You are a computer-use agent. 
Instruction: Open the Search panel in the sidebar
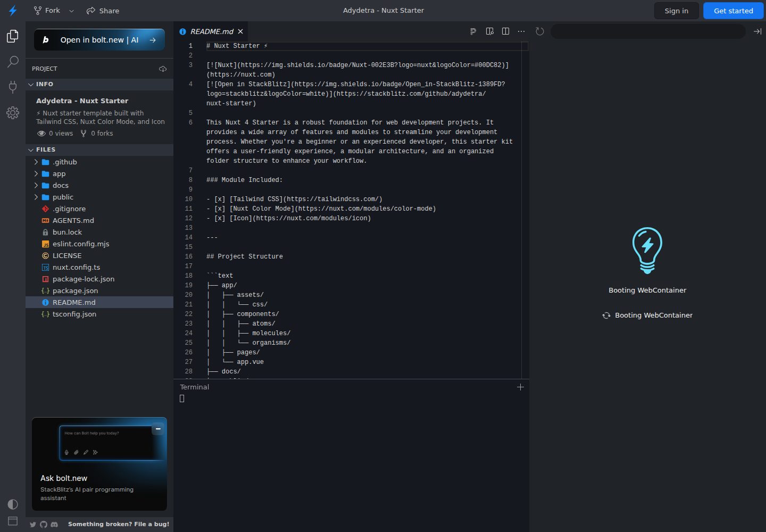(x=13, y=62)
